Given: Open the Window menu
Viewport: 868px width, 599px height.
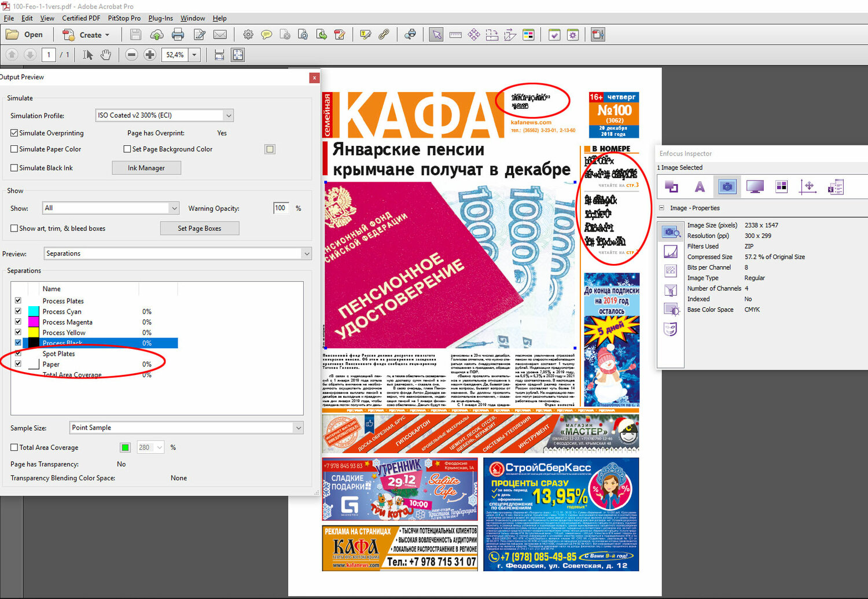Looking at the screenshot, I should click(193, 18).
